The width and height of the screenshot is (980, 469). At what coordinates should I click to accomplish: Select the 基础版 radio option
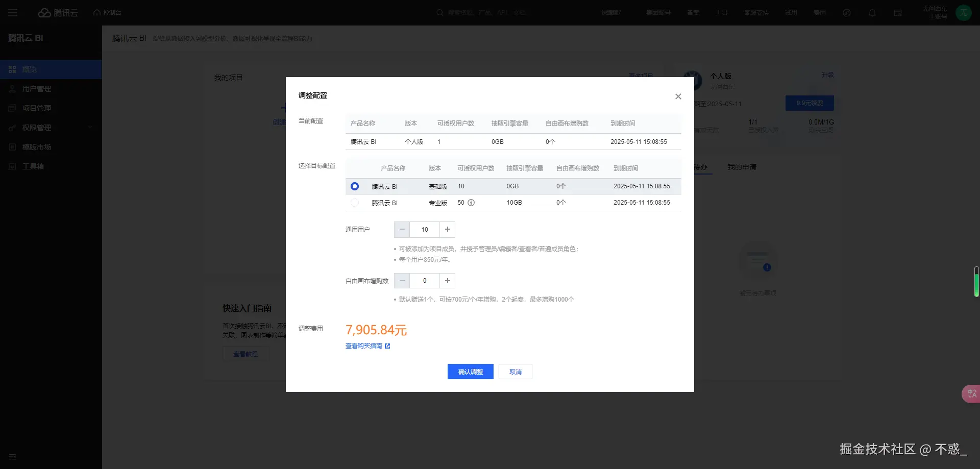click(355, 186)
